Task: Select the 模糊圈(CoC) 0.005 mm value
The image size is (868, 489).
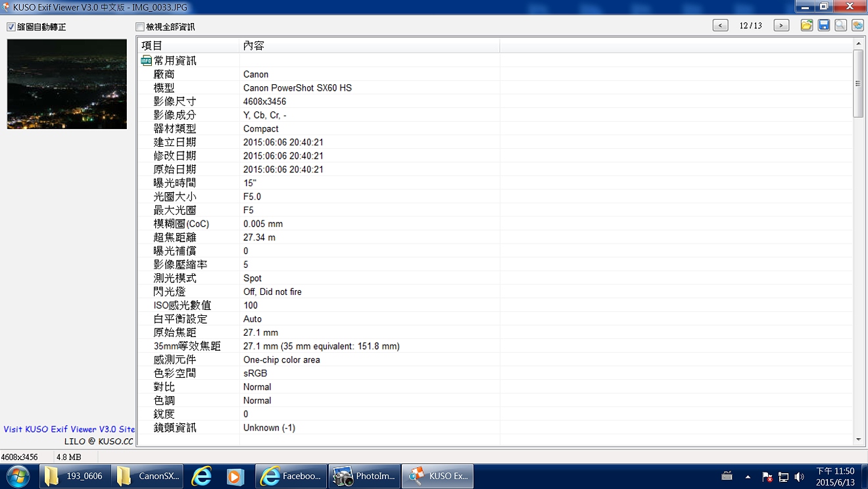Action: point(263,224)
